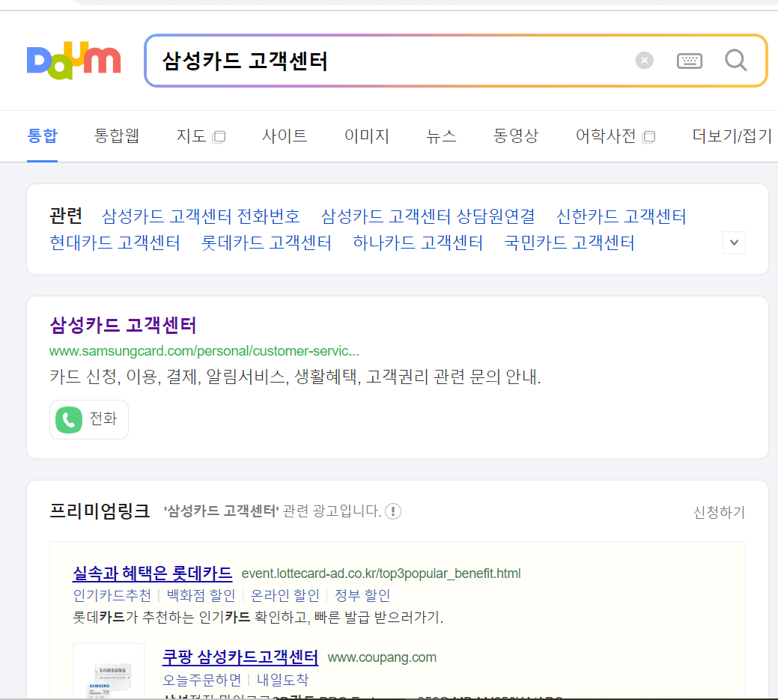Viewport: 778px width, 700px height.
Task: Switch to the 사이트 tab
Action: tap(285, 136)
